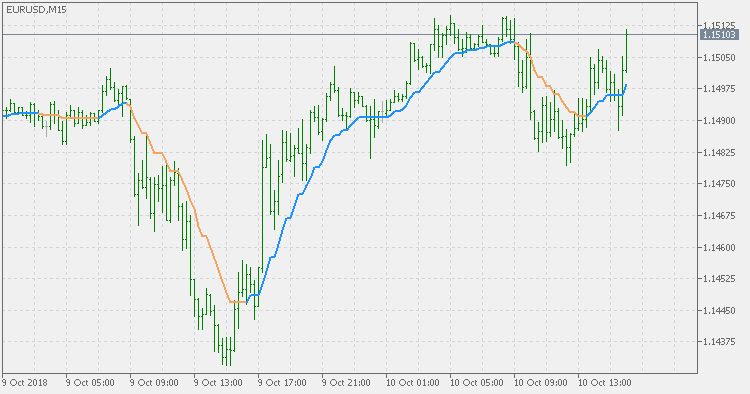Screen dimensions: 750x394
Task: Click the 1.14675 price axis label
Action: (x=719, y=216)
